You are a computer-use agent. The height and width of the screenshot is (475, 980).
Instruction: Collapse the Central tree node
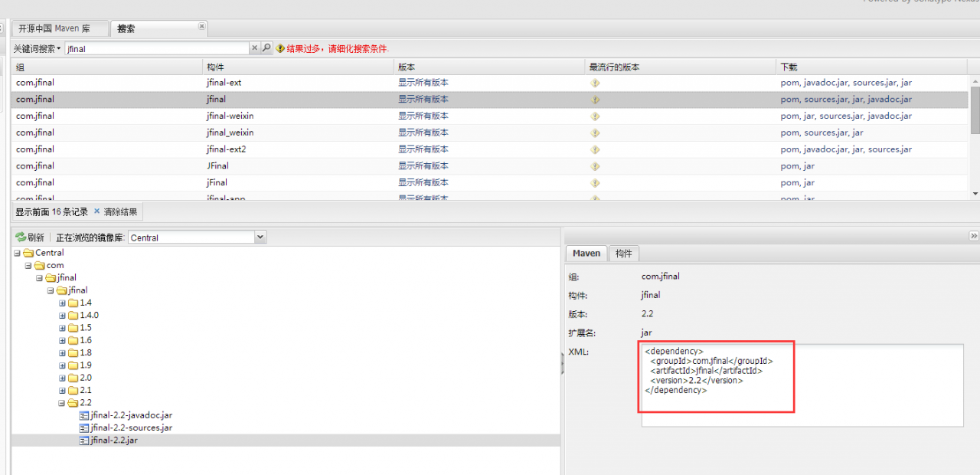17,253
